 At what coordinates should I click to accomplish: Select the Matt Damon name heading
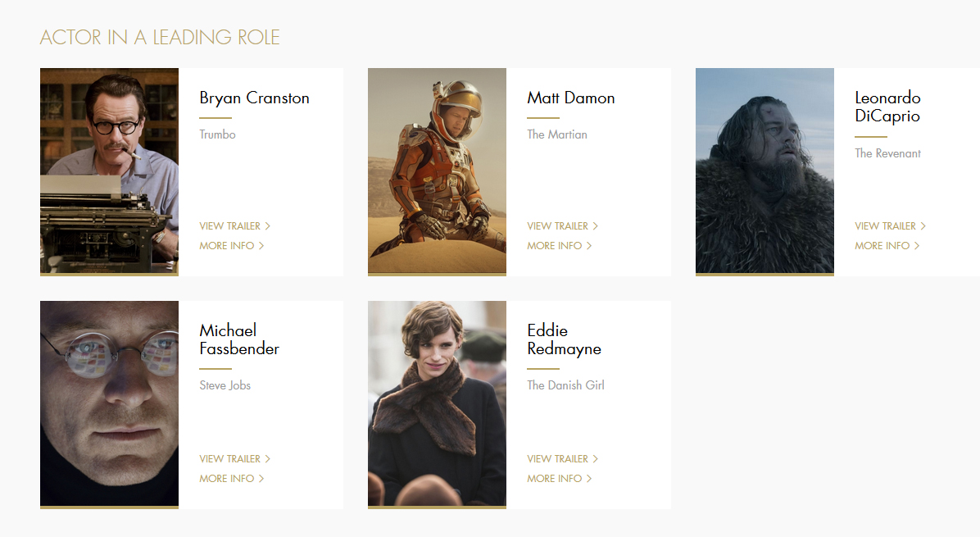pyautogui.click(x=570, y=98)
